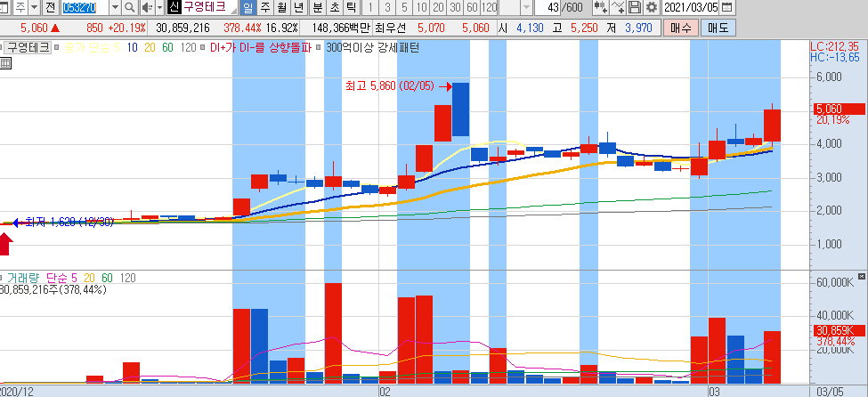Open the data grid table icon
This screenshot has height=397, width=868.
tap(5, 63)
